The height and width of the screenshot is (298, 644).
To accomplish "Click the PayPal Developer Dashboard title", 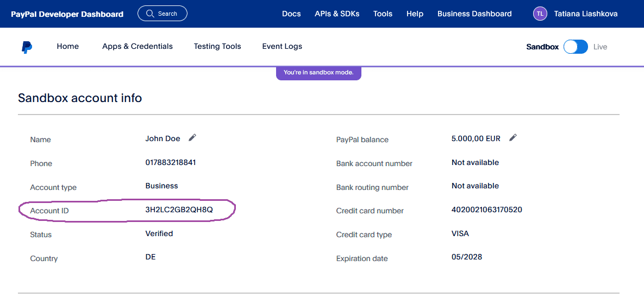I will [x=67, y=14].
